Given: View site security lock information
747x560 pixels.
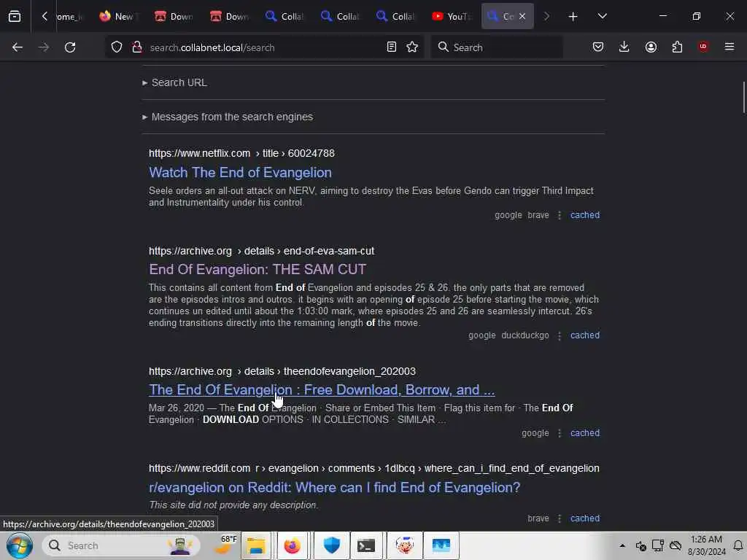Looking at the screenshot, I should (x=137, y=47).
